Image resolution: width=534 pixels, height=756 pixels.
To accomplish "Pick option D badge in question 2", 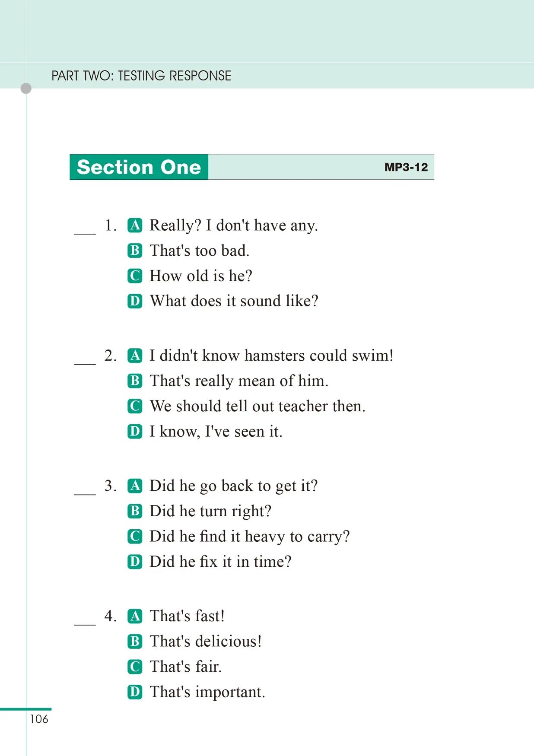I will click(x=135, y=431).
